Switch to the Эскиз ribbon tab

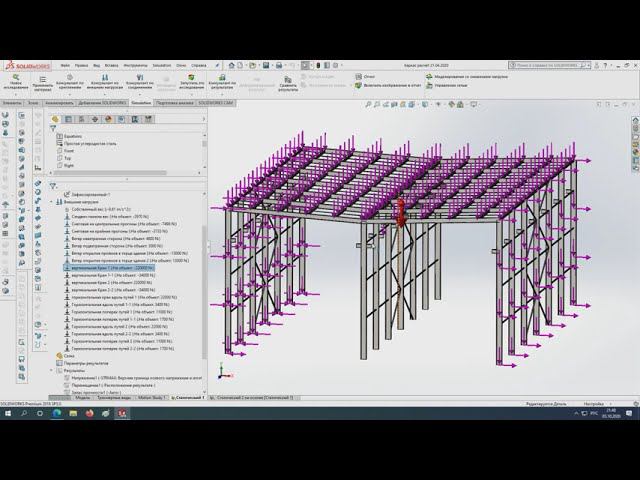pos(33,103)
